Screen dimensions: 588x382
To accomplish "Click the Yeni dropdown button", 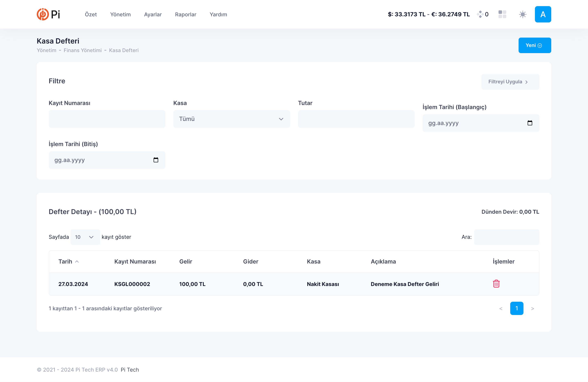I will pyautogui.click(x=535, y=45).
